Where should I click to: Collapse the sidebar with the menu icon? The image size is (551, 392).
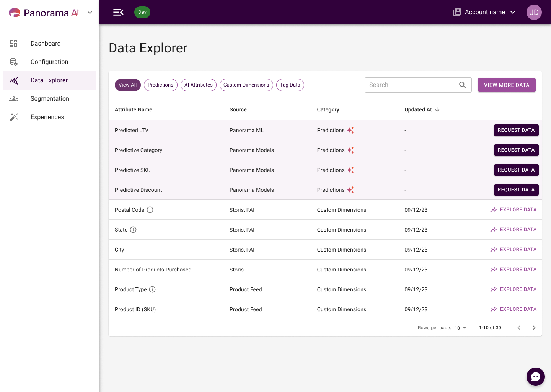[x=118, y=12]
